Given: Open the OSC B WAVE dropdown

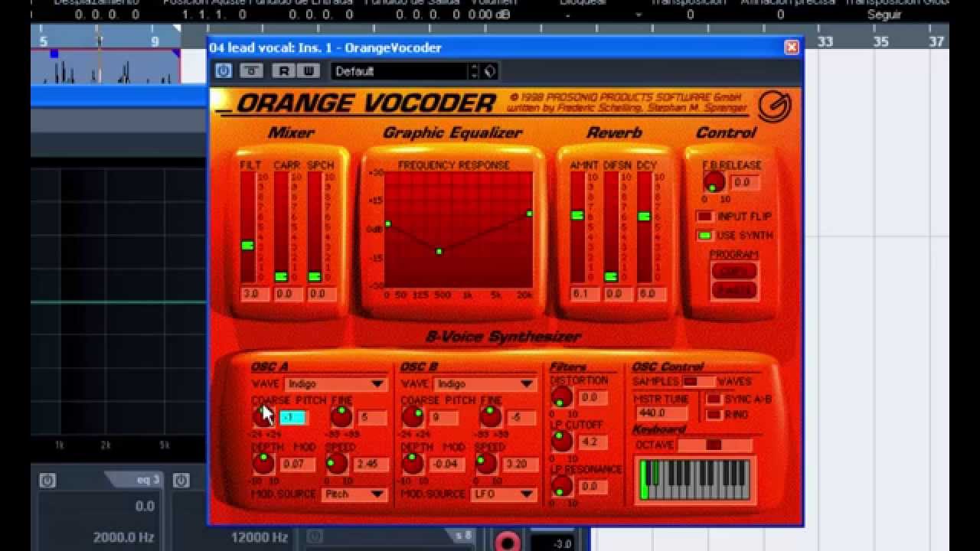Looking at the screenshot, I should point(485,384).
